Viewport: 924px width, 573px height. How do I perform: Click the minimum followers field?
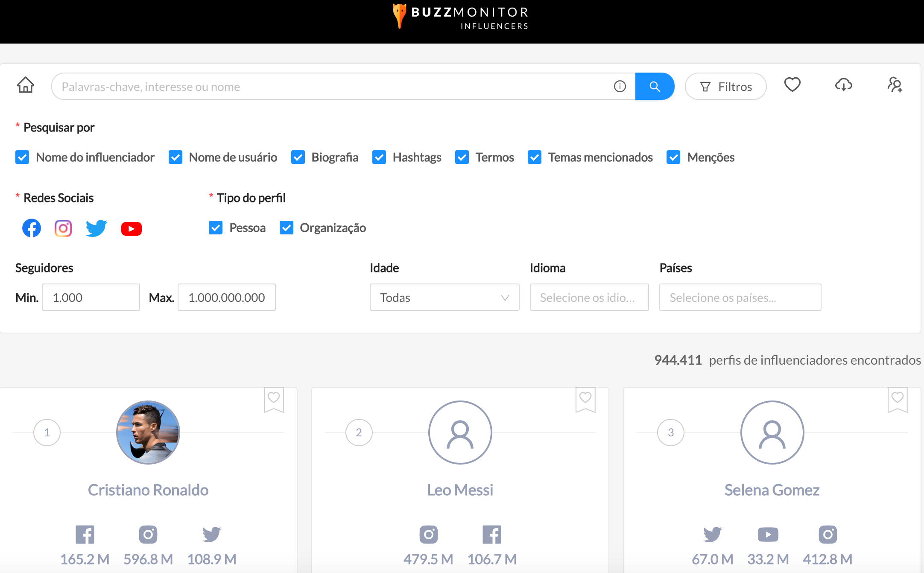pos(91,297)
